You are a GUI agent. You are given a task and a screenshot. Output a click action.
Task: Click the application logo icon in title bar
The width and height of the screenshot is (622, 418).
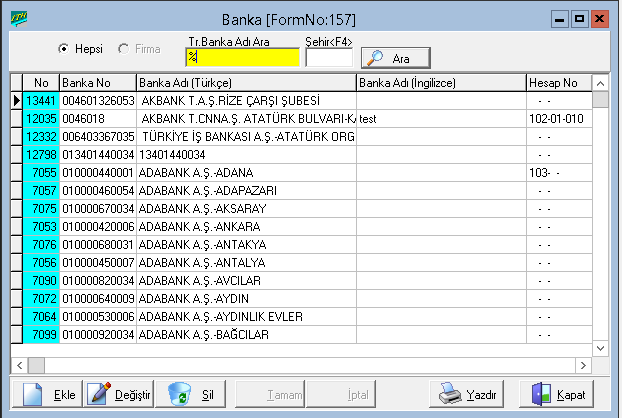tap(19, 19)
